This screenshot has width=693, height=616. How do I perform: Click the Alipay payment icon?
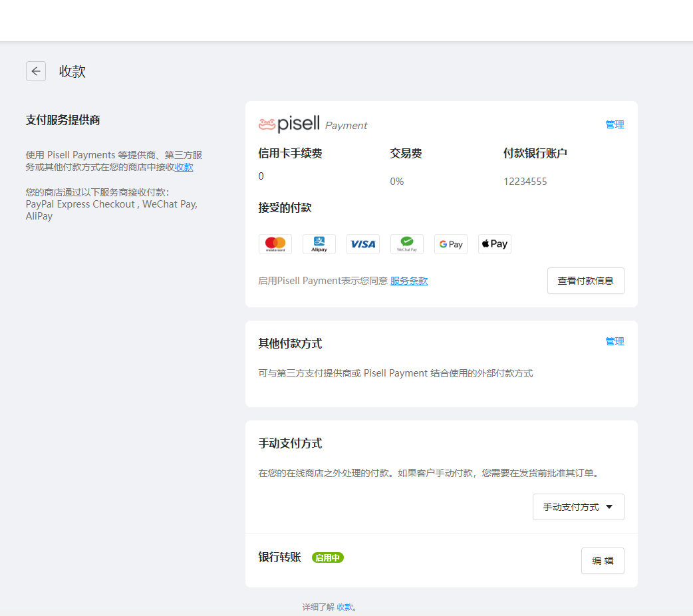(319, 244)
